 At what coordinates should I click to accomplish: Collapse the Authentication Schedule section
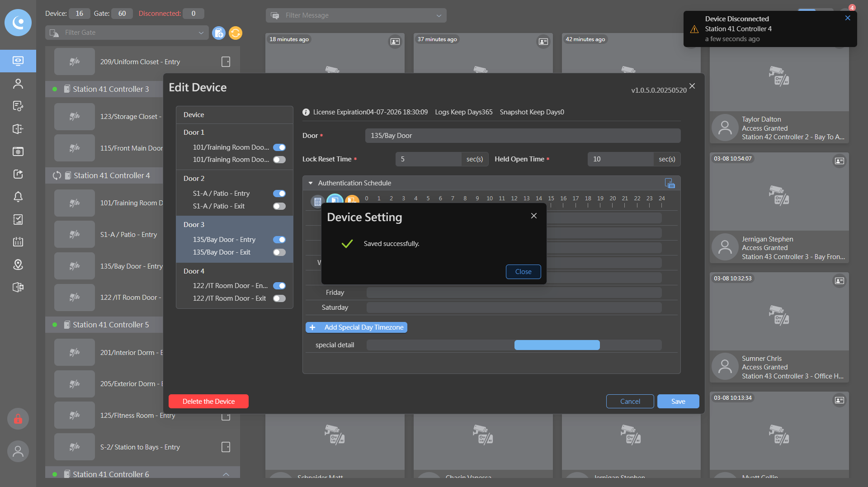click(311, 183)
